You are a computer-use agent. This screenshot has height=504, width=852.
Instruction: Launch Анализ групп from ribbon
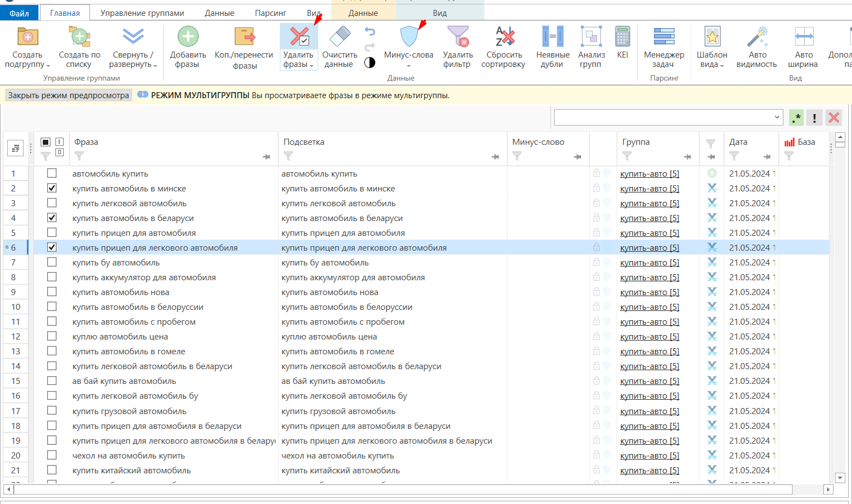[591, 47]
